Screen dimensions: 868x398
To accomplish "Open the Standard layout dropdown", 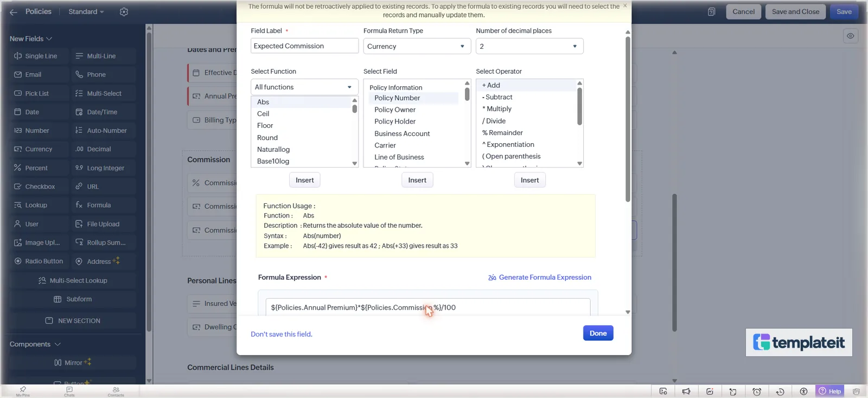I will (86, 12).
